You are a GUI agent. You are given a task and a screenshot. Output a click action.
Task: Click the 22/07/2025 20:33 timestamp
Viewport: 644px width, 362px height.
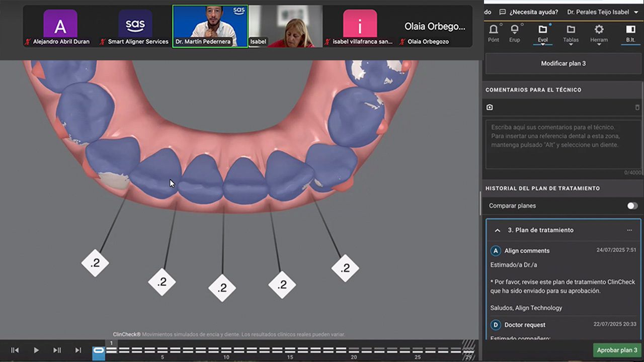pos(615,324)
